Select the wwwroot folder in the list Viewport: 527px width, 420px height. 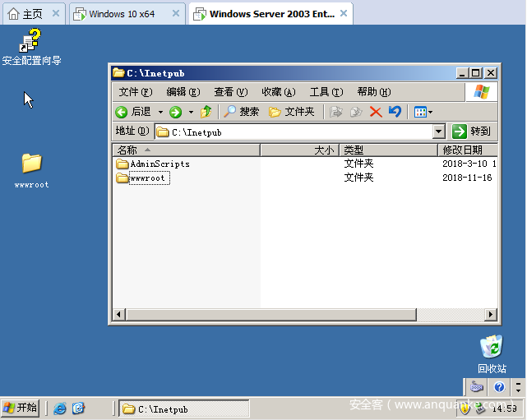tap(148, 178)
